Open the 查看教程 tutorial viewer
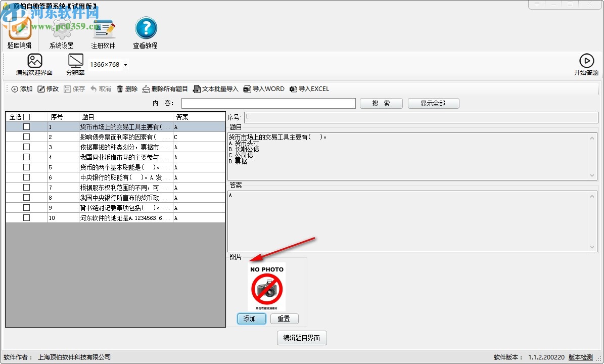The image size is (604, 364). click(146, 29)
